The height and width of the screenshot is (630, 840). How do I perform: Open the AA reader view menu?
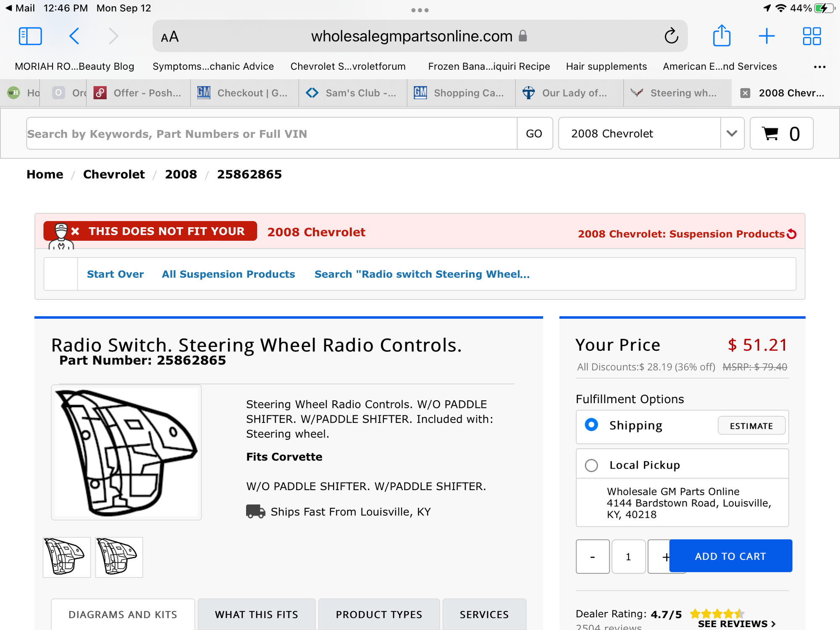pos(170,37)
